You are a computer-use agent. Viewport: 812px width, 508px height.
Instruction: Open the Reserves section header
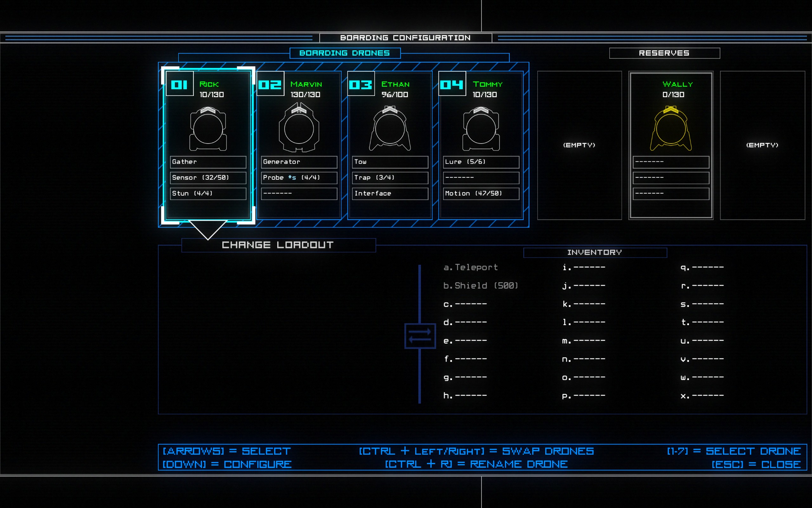[665, 53]
